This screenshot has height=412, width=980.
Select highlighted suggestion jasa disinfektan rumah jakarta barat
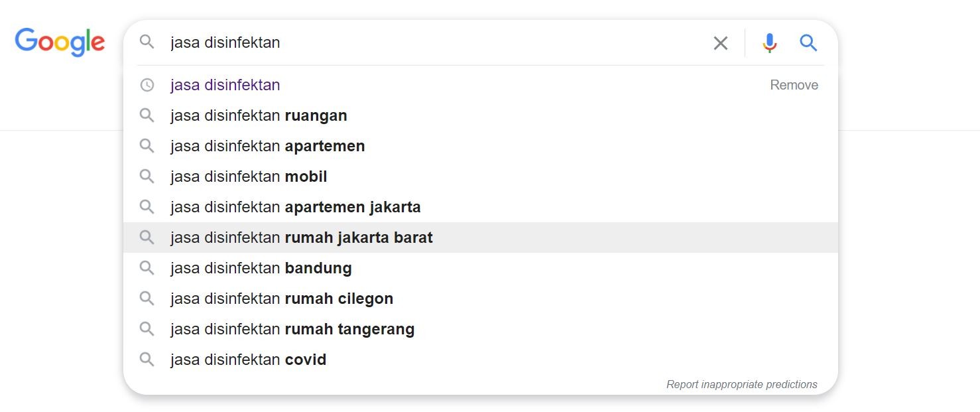point(302,238)
